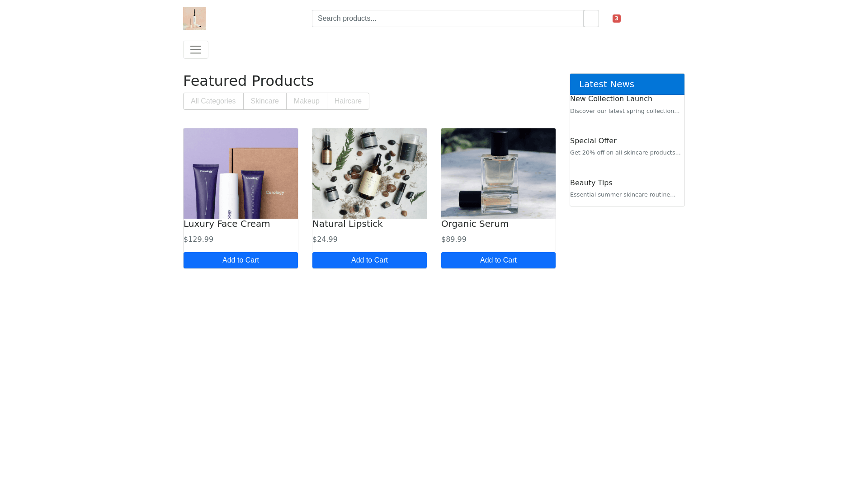This screenshot has height=488, width=868.
Task: Open the cart badge showing 3
Action: tap(616, 19)
